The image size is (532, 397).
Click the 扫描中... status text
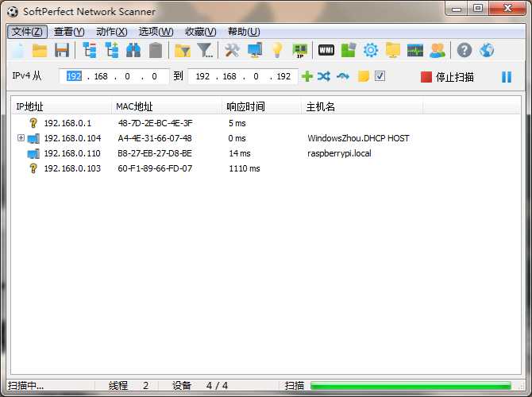pos(25,385)
